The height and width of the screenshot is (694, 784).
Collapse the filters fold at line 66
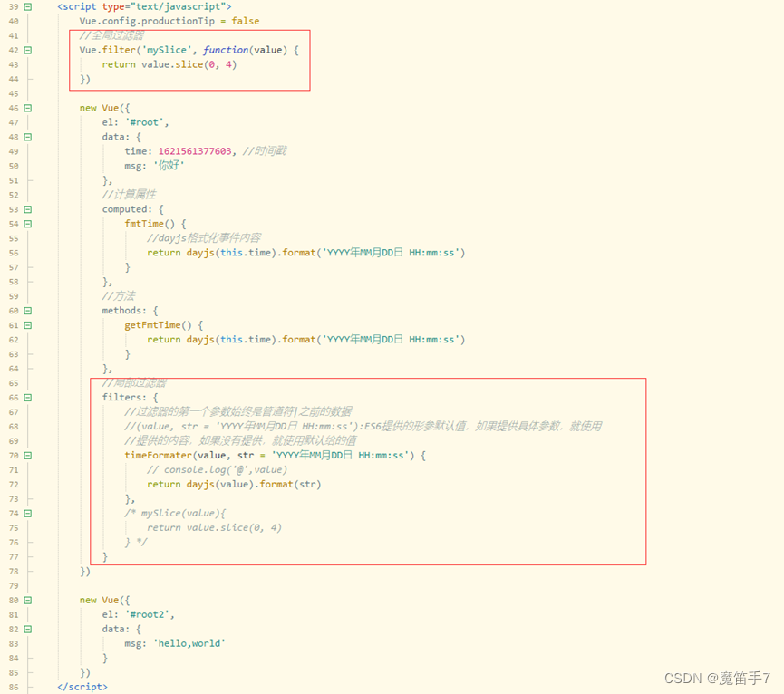click(28, 398)
